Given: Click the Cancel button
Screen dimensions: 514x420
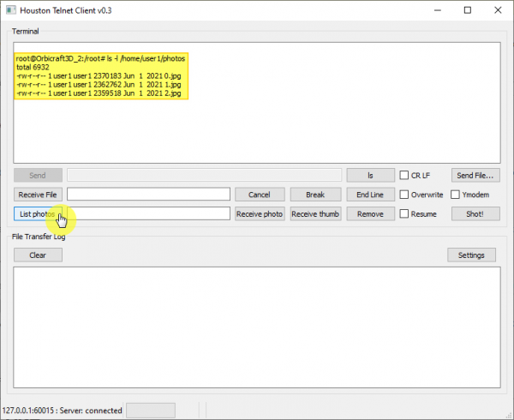Looking at the screenshot, I should click(x=259, y=195).
